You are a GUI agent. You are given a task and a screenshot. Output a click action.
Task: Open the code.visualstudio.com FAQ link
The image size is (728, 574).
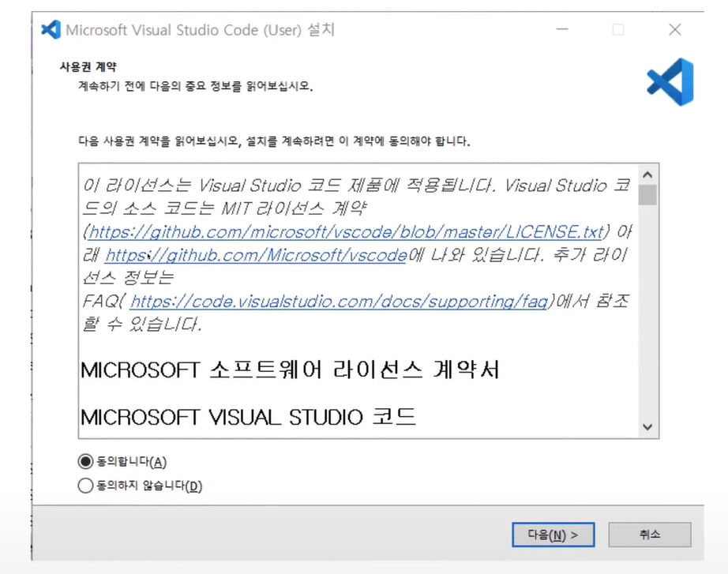[x=339, y=301]
